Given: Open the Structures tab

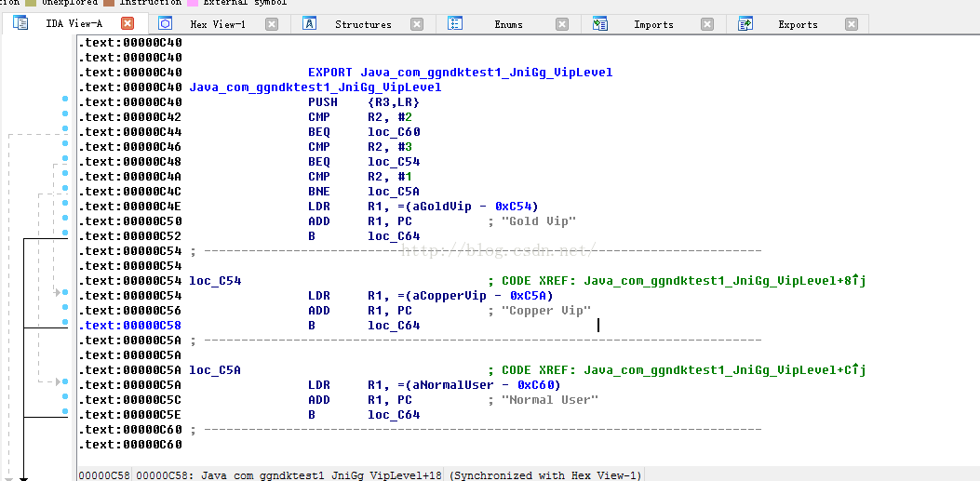Looking at the screenshot, I should 363,24.
